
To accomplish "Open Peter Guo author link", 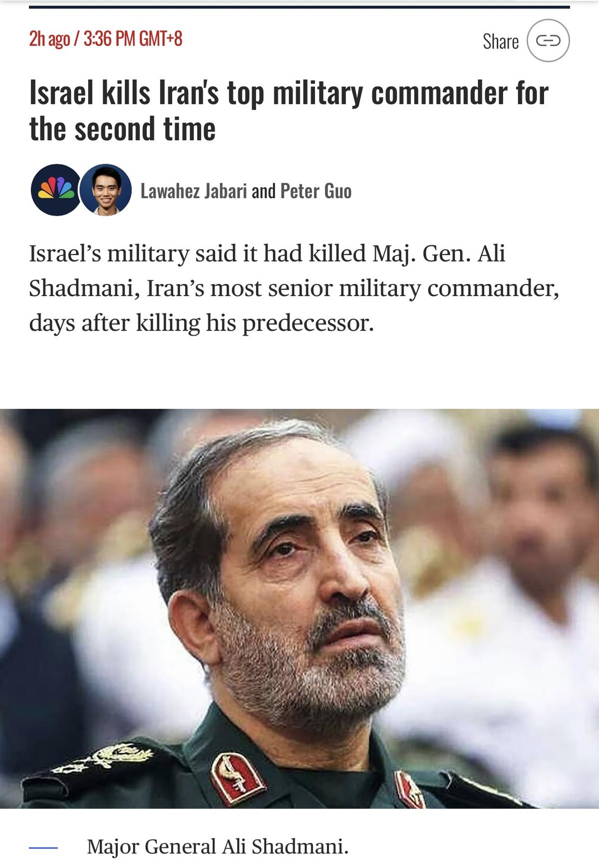I will [x=316, y=191].
